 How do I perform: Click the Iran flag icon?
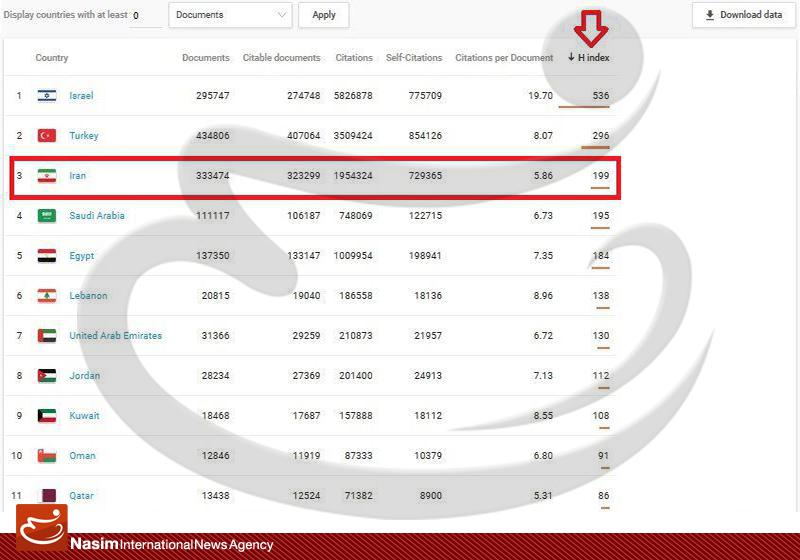tap(47, 176)
